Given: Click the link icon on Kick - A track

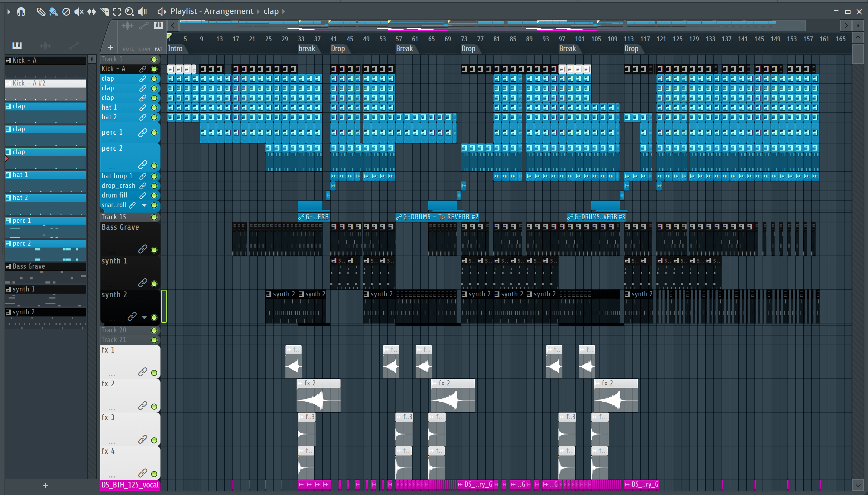Looking at the screenshot, I should 143,69.
